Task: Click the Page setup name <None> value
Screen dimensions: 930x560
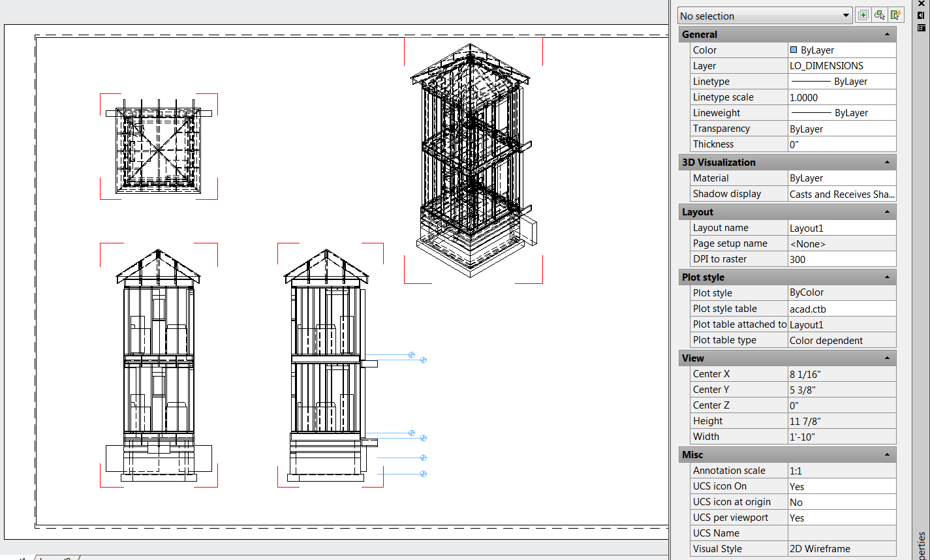Action: point(842,243)
